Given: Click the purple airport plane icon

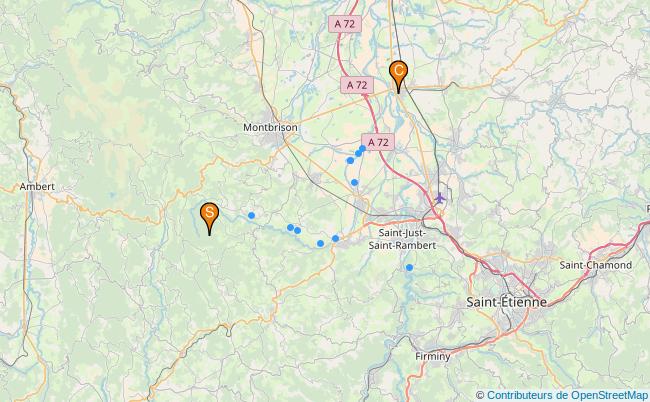Looking at the screenshot, I should coord(440,198).
